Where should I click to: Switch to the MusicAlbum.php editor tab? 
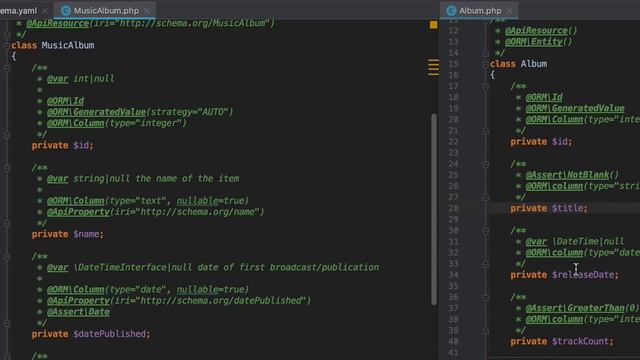pyautogui.click(x=106, y=11)
